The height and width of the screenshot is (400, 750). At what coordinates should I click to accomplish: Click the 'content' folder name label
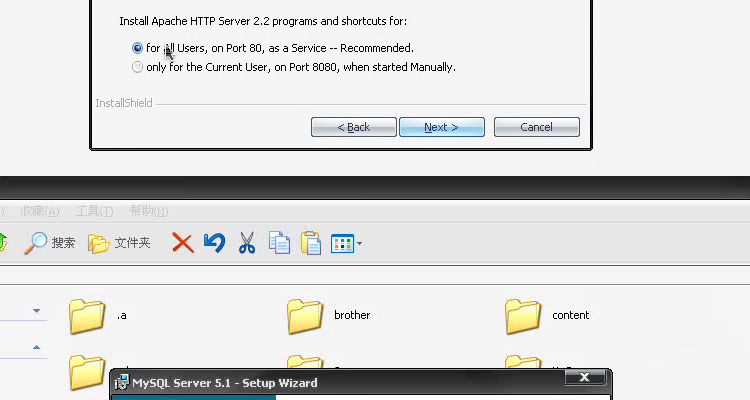(x=571, y=315)
